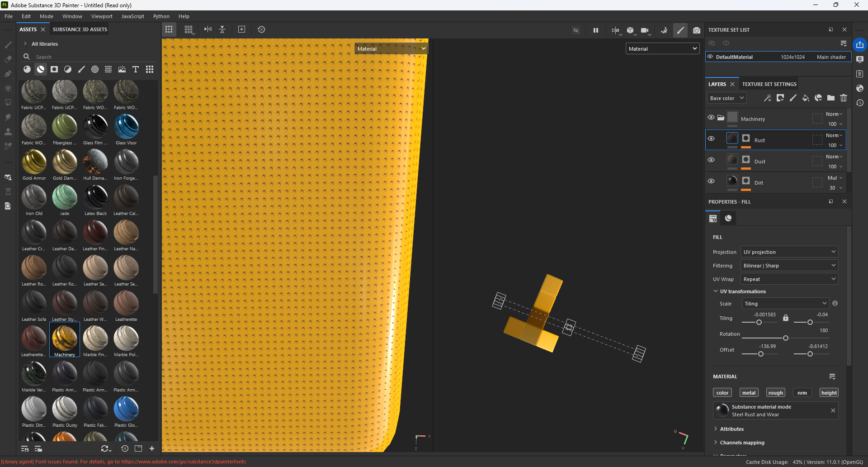Viewport: 868px width, 467px height.
Task: Toggle the metal channel of the fill material
Action: [x=749, y=393]
